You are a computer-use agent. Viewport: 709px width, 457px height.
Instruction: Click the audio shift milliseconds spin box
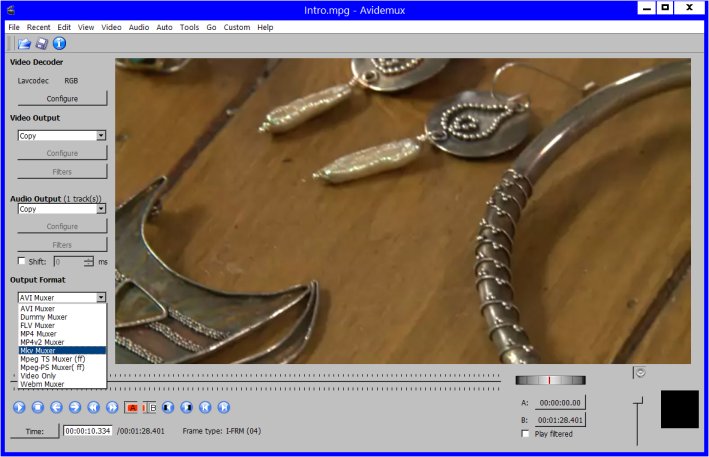point(73,261)
